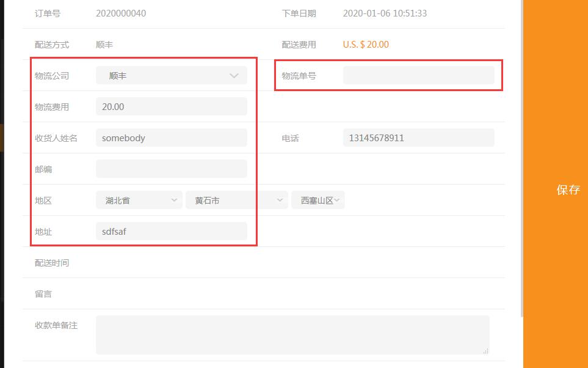The image size is (588, 368).
Task: Click the 留言 row label
Action: pyautogui.click(x=43, y=294)
